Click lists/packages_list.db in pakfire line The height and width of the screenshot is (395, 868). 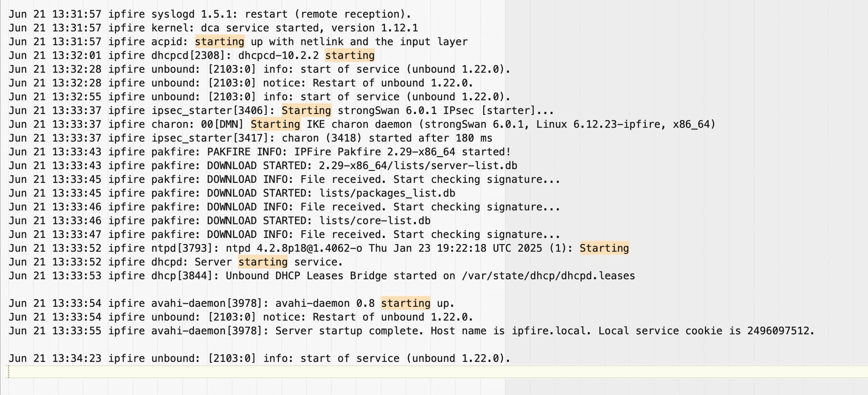[x=387, y=193]
